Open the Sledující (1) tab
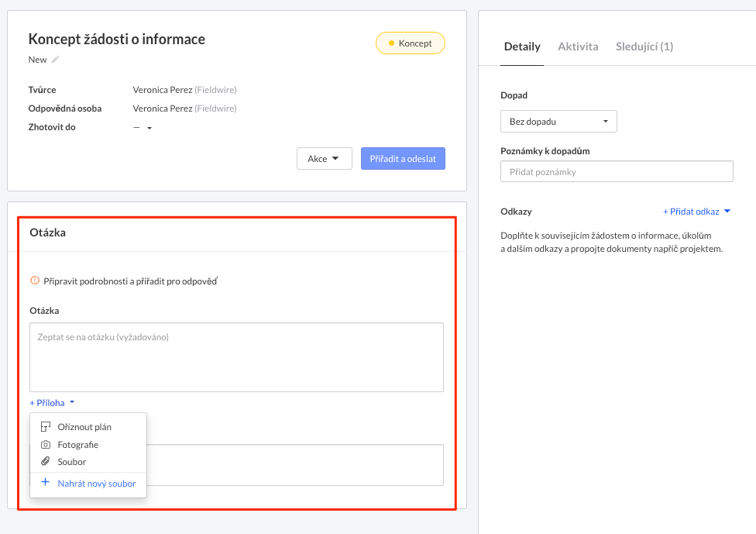756x534 pixels. point(644,47)
